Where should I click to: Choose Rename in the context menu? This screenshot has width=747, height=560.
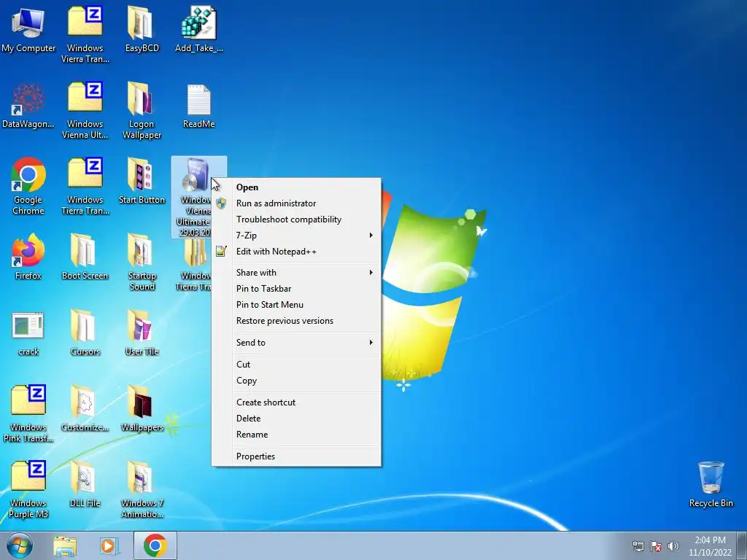[x=296, y=435]
